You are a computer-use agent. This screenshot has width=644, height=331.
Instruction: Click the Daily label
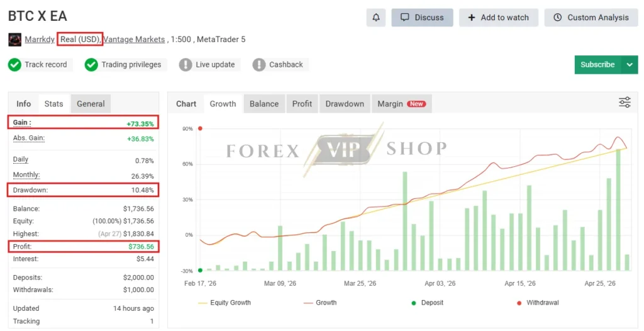pyautogui.click(x=21, y=160)
